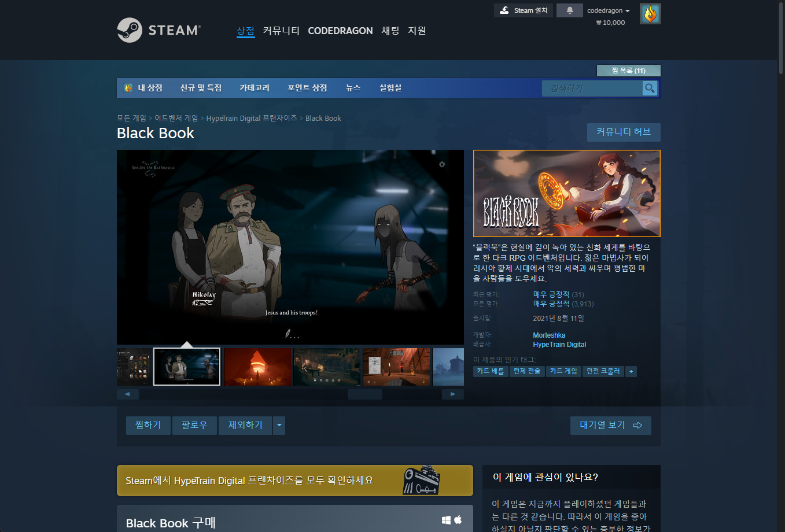Click the 던전 크롤러 tag
This screenshot has width=785, height=532.
[x=603, y=371]
